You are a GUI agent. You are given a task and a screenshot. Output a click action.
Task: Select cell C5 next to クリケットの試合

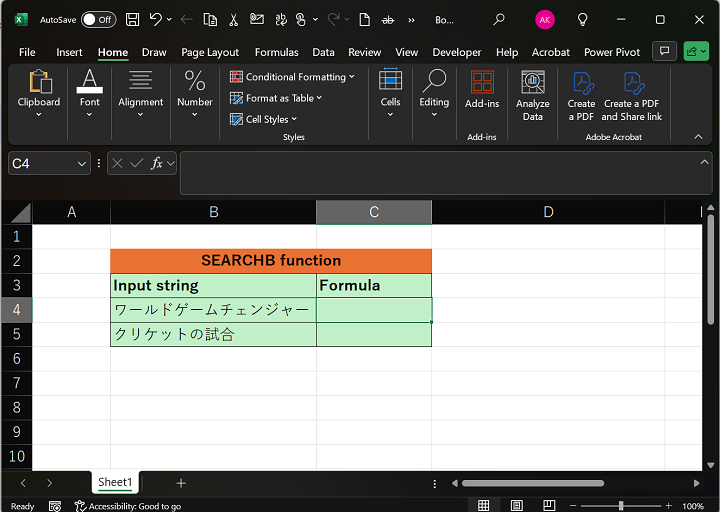[373, 335]
